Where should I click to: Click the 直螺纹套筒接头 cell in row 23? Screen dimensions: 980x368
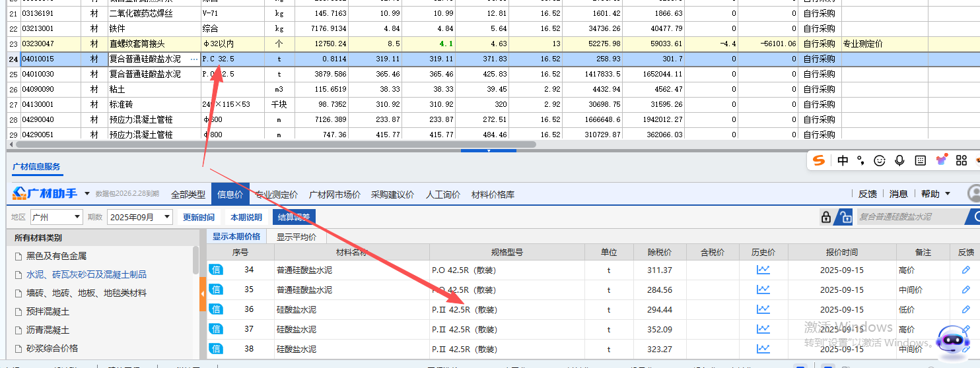153,44
